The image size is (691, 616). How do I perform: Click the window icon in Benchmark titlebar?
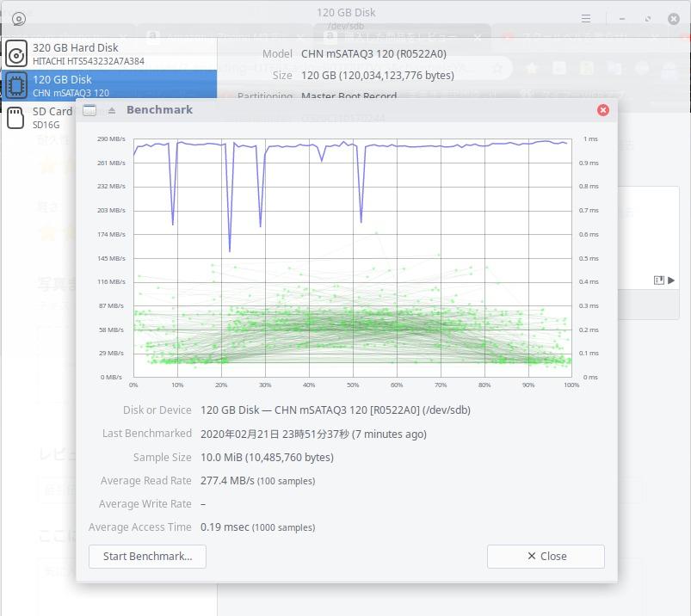coord(89,110)
